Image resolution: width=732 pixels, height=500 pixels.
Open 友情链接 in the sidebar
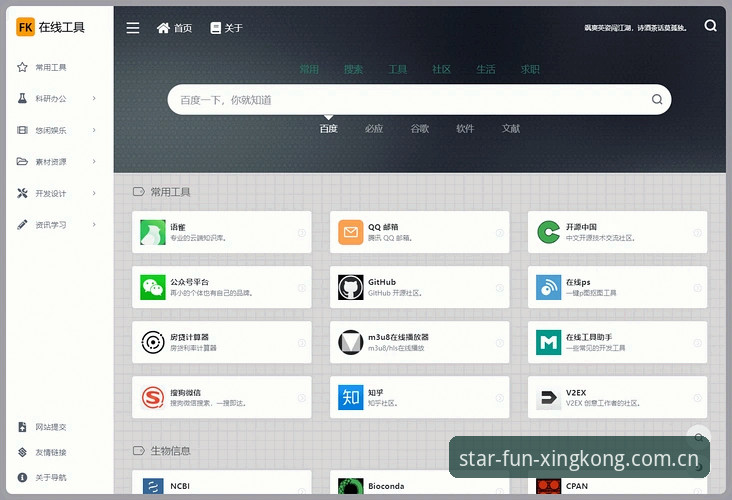(51, 452)
